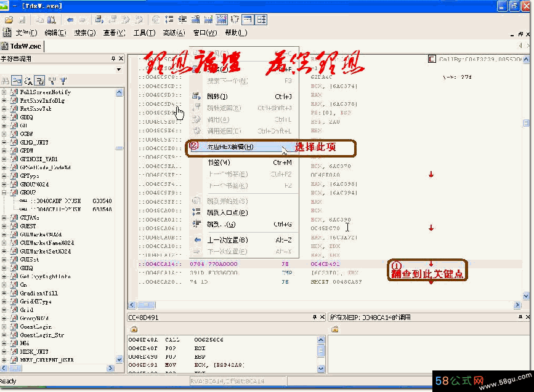This screenshot has height=392, width=534.
Task: Pin the string reference panel
Action: pos(113,59)
